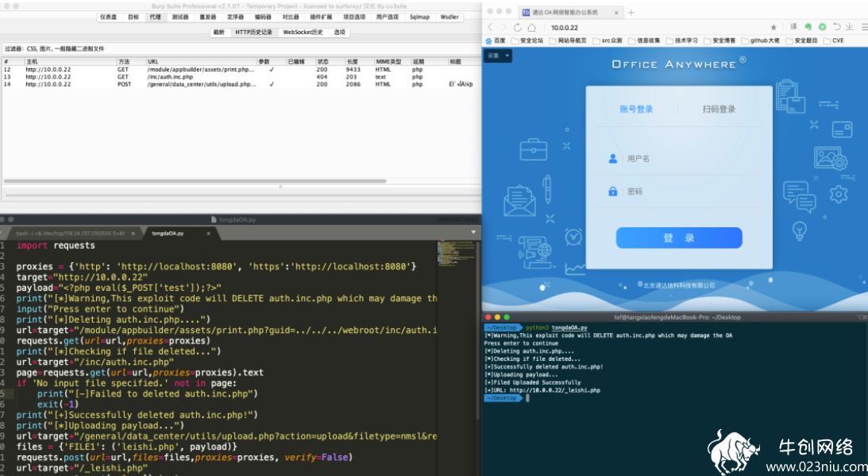Focus the 密码 password field
This screenshot has height=476, width=868.
pos(679,192)
